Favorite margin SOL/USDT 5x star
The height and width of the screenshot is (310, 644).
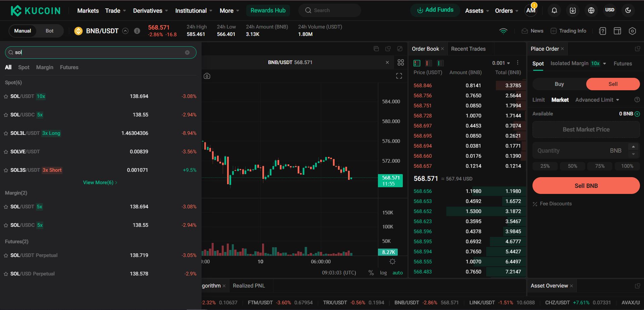(6, 207)
